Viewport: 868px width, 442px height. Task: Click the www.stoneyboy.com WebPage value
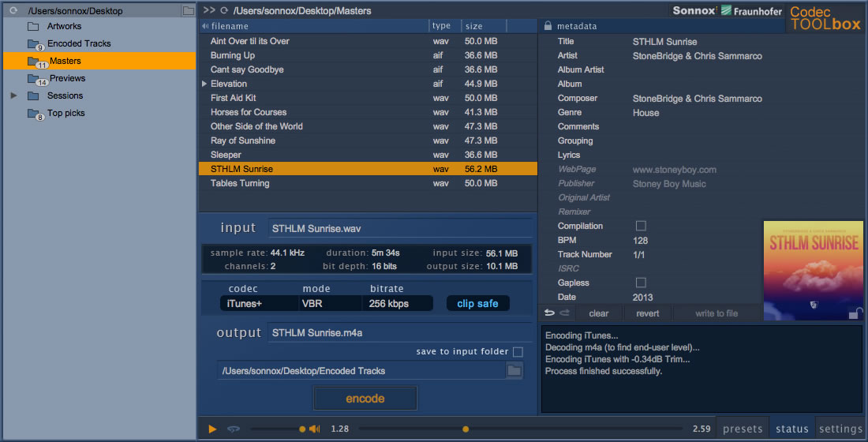coord(674,170)
